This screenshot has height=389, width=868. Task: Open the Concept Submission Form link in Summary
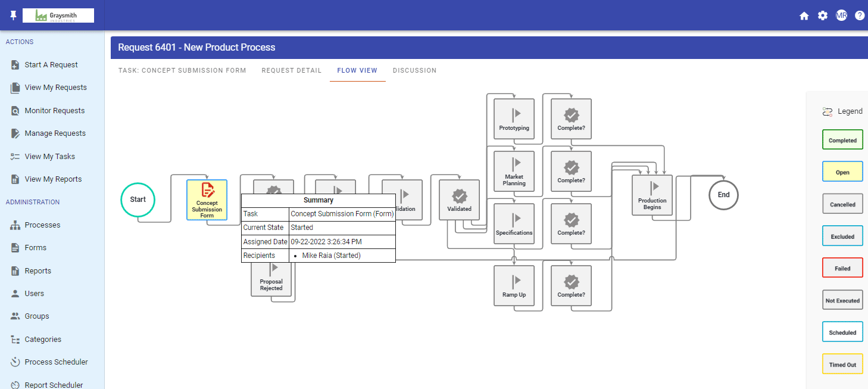(341, 213)
